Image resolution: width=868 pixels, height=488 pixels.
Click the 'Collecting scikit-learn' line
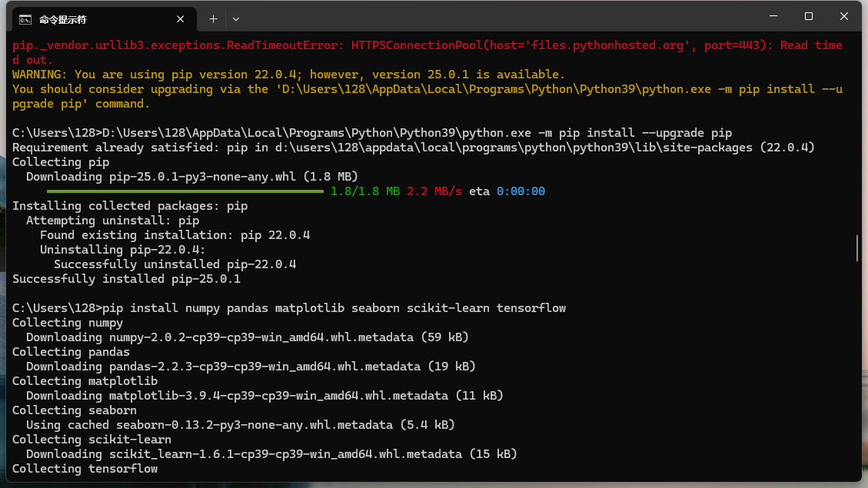91,440
